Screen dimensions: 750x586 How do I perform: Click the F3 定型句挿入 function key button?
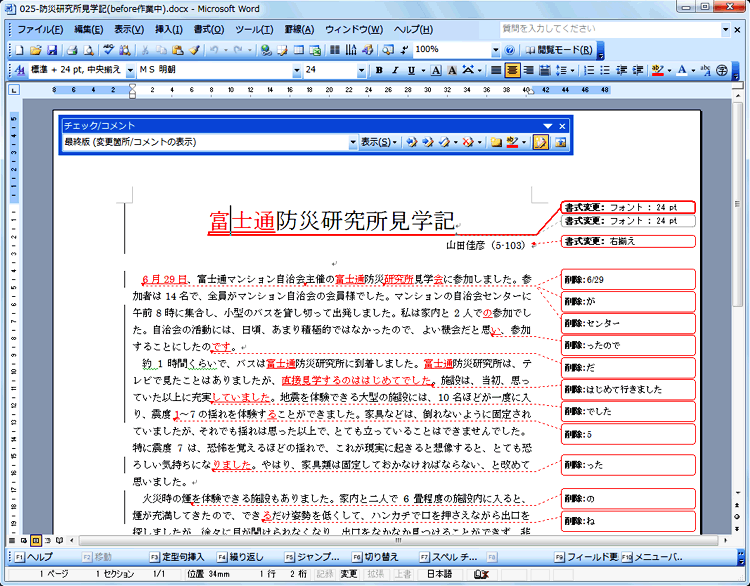click(177, 557)
